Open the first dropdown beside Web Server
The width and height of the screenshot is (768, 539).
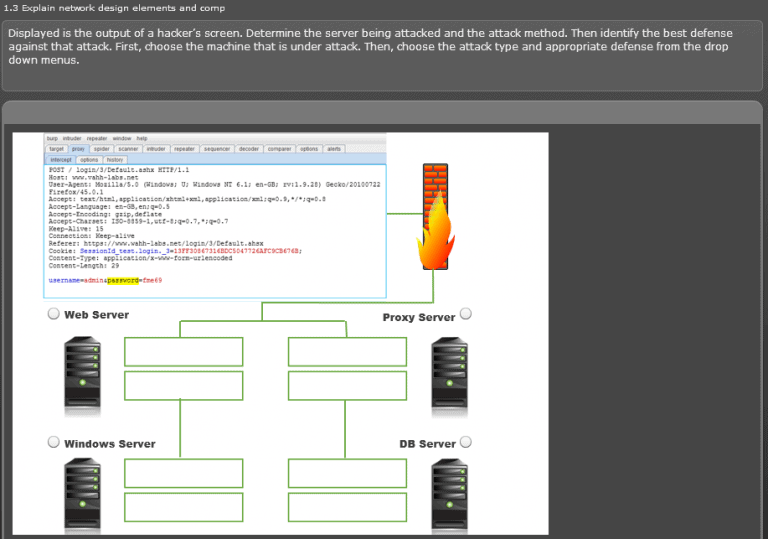tap(183, 352)
